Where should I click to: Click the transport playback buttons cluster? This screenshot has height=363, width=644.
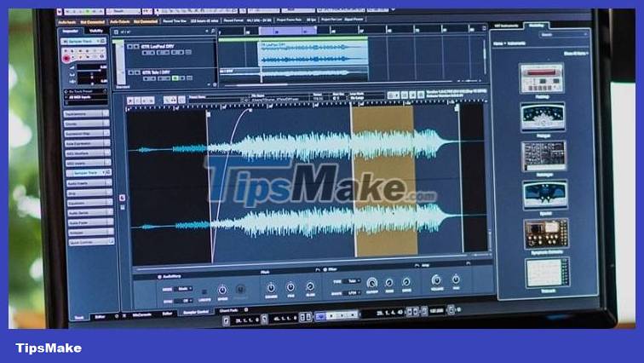click(337, 315)
